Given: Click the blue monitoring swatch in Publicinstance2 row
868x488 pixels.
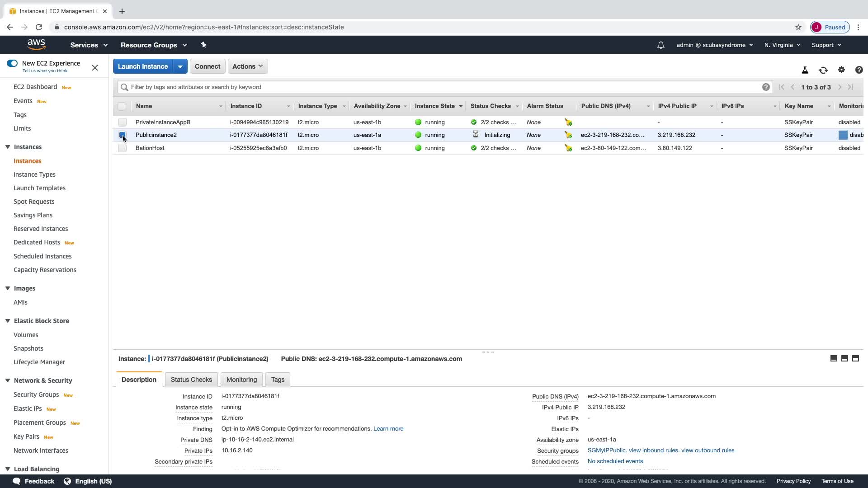Looking at the screenshot, I should pos(843,135).
